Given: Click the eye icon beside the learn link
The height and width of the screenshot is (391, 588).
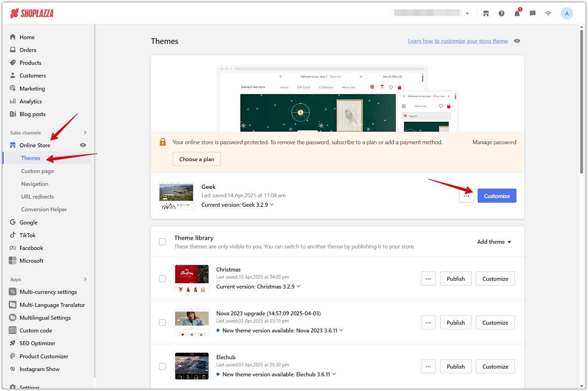Looking at the screenshot, I should point(517,41).
